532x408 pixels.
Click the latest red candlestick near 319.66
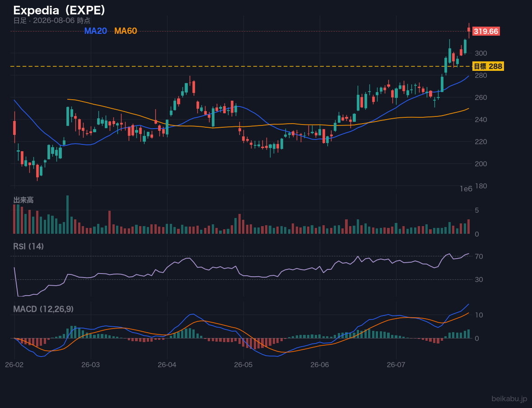pos(469,30)
